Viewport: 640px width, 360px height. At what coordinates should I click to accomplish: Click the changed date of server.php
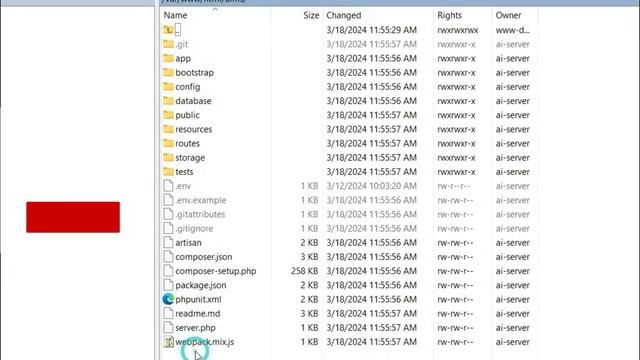pyautogui.click(x=371, y=328)
